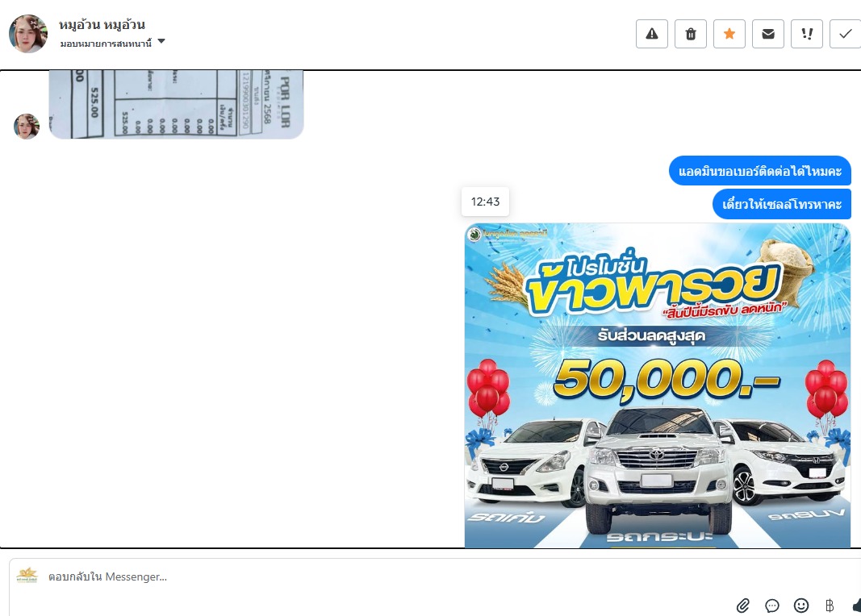Click the exclamation priority icon
Screen dimensions: 861x616
(807, 34)
